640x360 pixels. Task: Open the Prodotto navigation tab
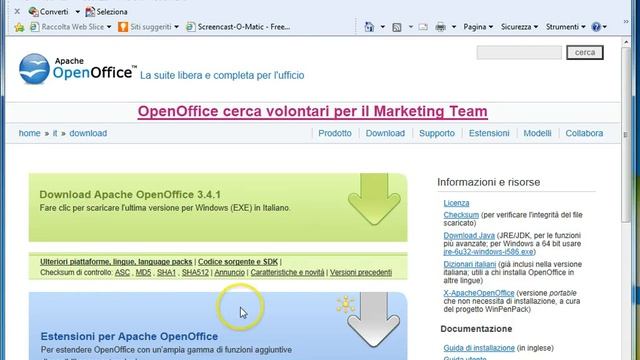335,133
